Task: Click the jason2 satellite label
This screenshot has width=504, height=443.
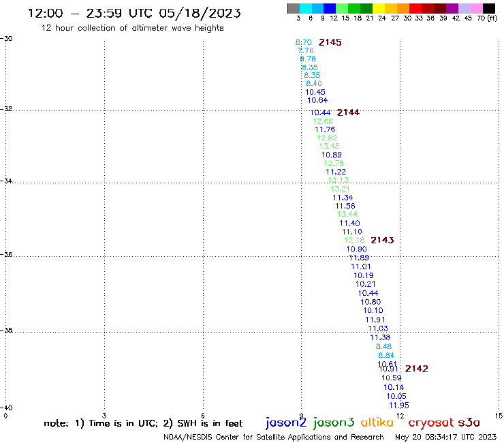Action: point(286,423)
